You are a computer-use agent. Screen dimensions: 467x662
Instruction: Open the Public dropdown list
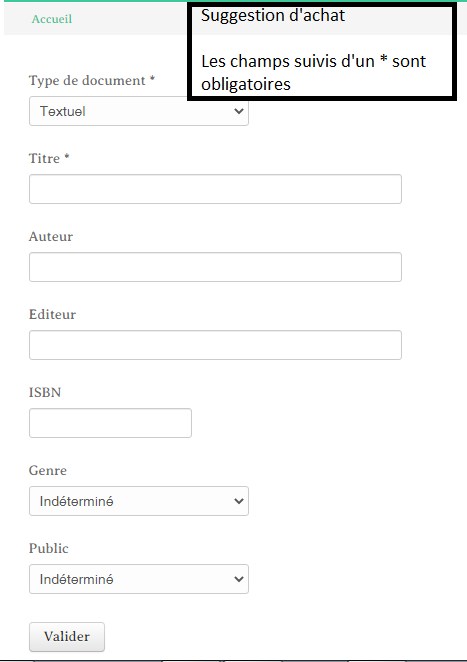(138, 579)
